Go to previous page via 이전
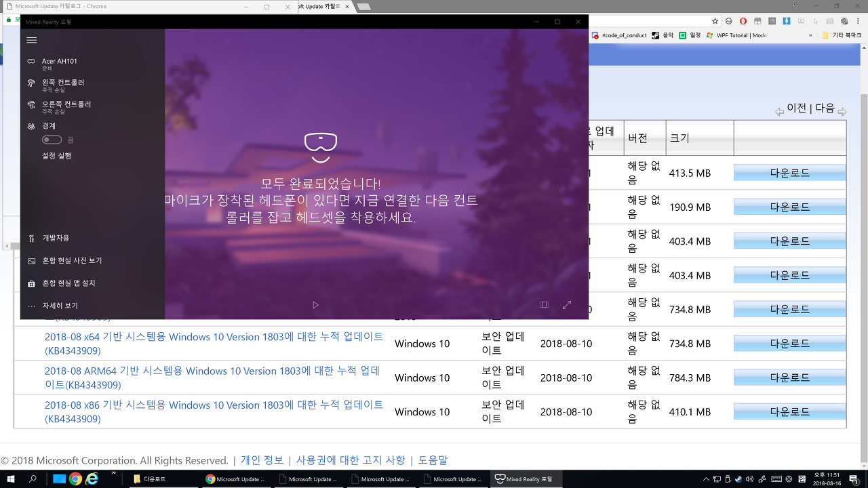 click(796, 108)
